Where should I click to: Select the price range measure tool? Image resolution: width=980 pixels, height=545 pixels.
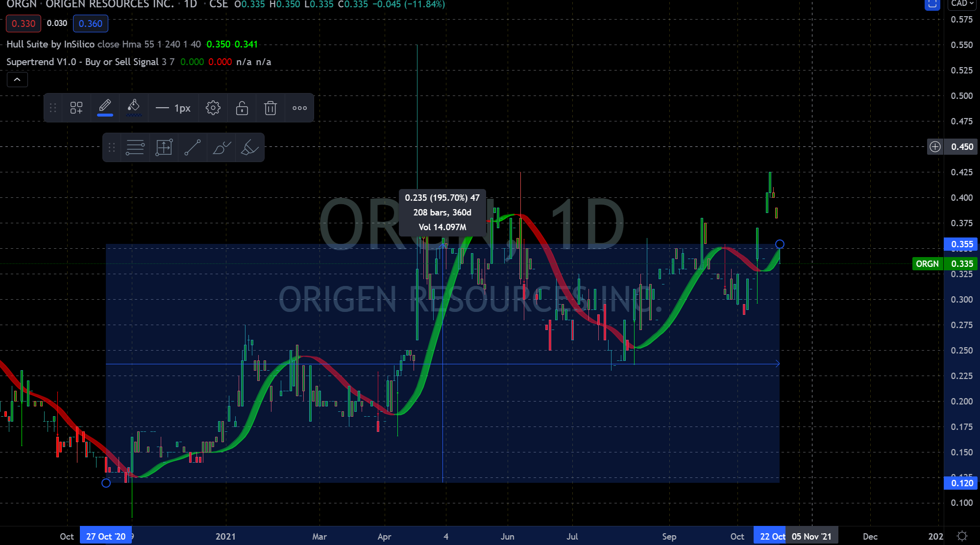click(x=164, y=147)
